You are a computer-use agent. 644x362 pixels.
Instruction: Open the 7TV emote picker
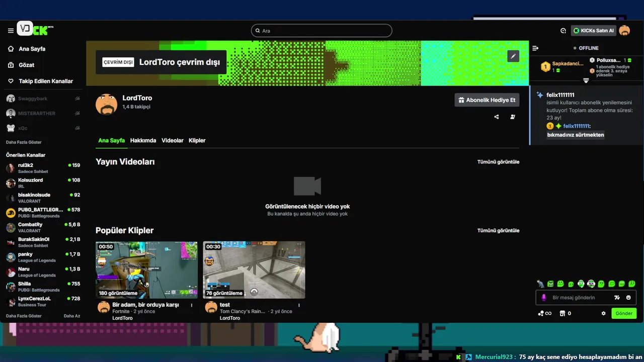[x=617, y=298]
